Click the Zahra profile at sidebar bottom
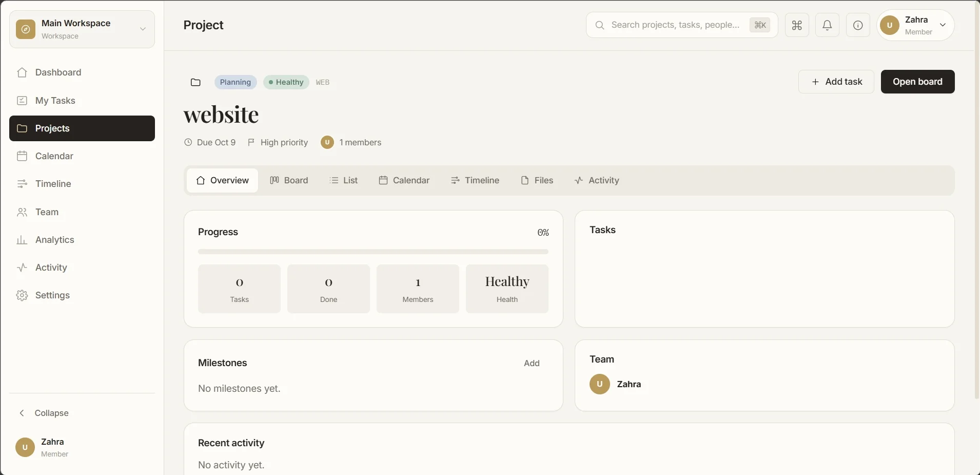This screenshot has width=980, height=475. click(x=82, y=448)
